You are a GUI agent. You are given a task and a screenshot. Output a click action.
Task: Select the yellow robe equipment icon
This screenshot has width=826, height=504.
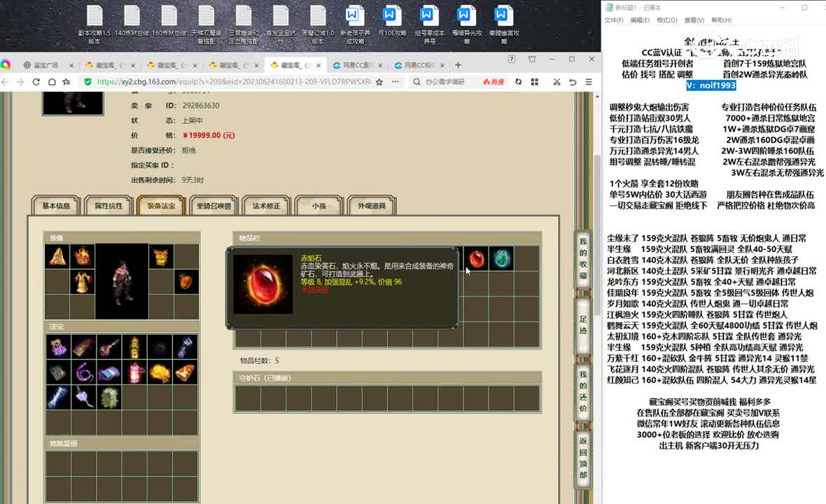click(83, 283)
